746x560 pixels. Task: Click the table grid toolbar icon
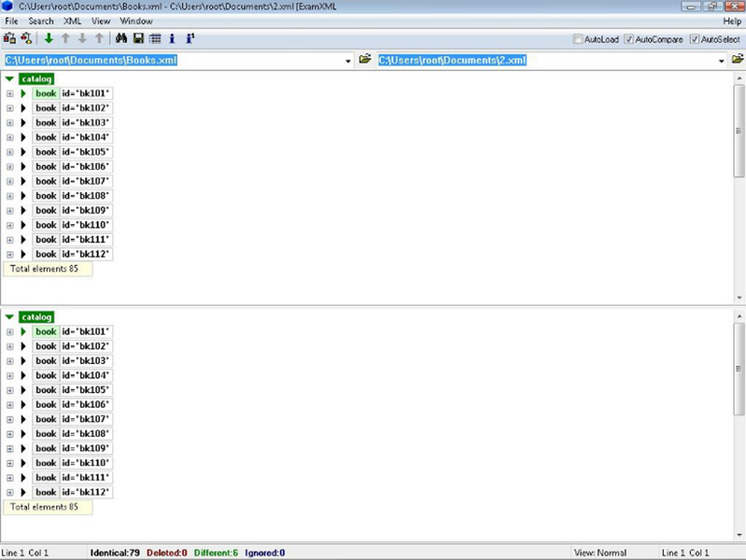[x=155, y=38]
